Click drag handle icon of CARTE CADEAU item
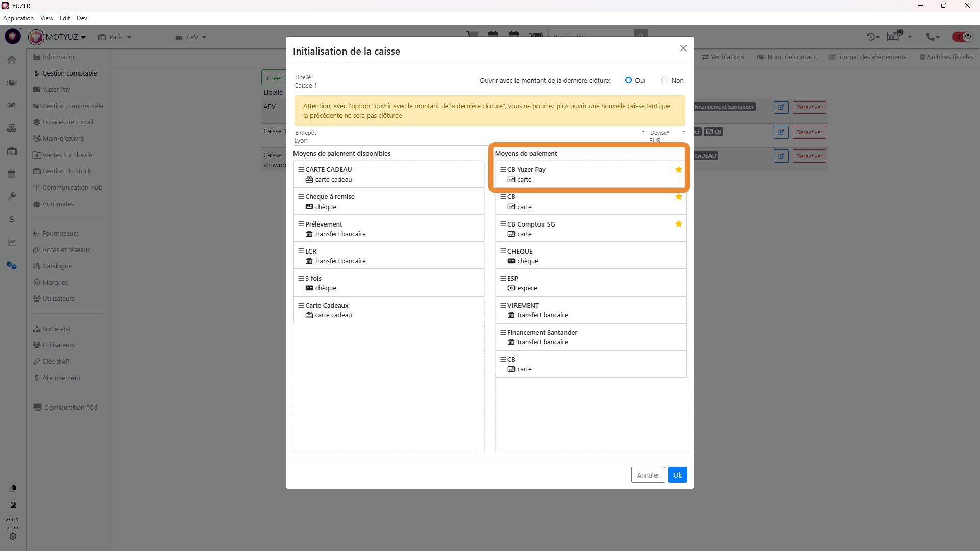This screenshot has width=980, height=551. [x=301, y=169]
